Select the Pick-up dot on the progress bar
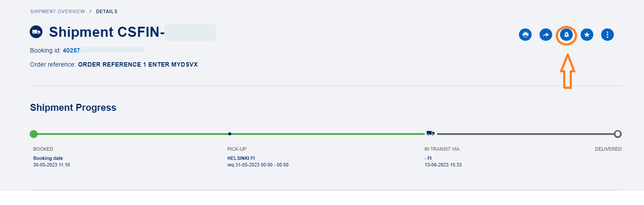Screen dimensions: 644x205 pos(230,134)
